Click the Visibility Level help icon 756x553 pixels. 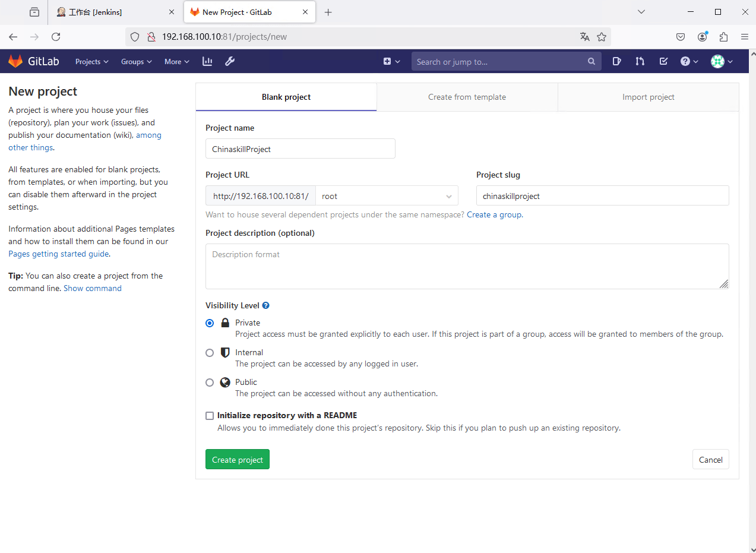pyautogui.click(x=265, y=305)
